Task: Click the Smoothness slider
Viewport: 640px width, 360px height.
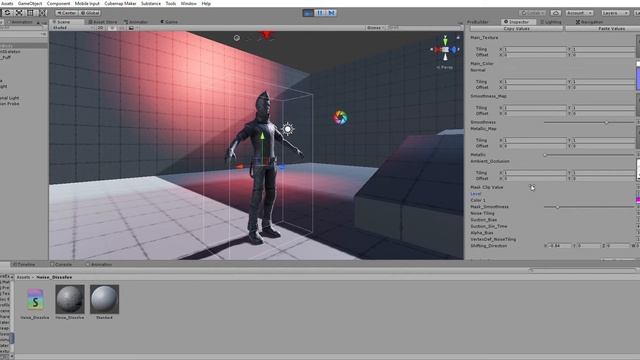Action: click(589, 122)
